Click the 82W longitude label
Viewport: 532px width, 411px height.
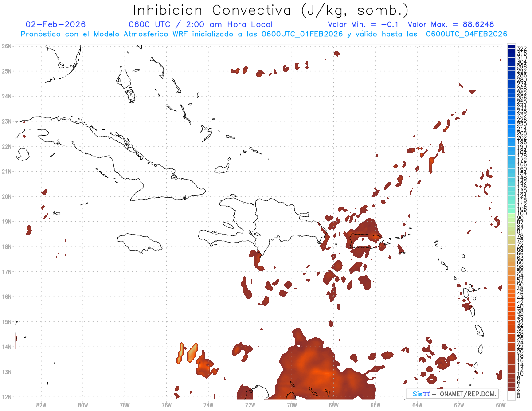41,405
